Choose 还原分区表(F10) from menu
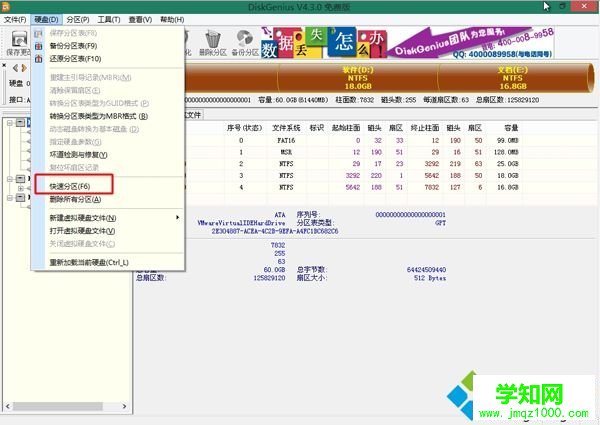 [x=108, y=59]
